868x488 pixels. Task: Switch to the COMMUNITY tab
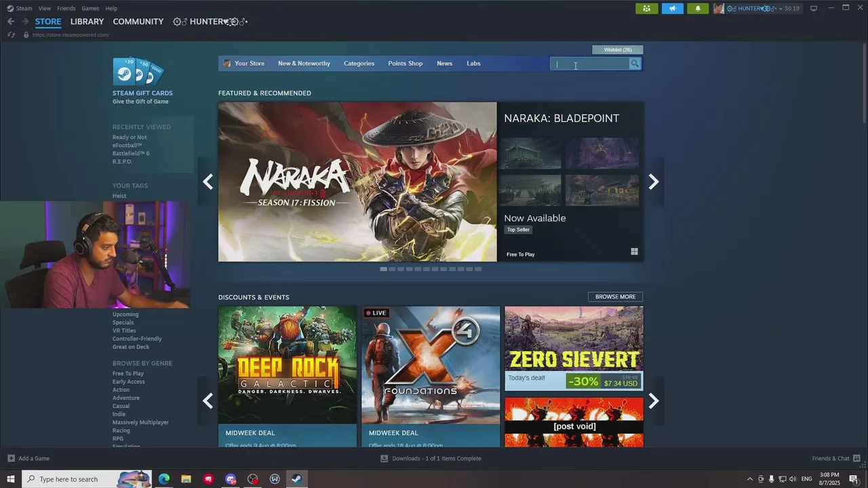click(138, 22)
